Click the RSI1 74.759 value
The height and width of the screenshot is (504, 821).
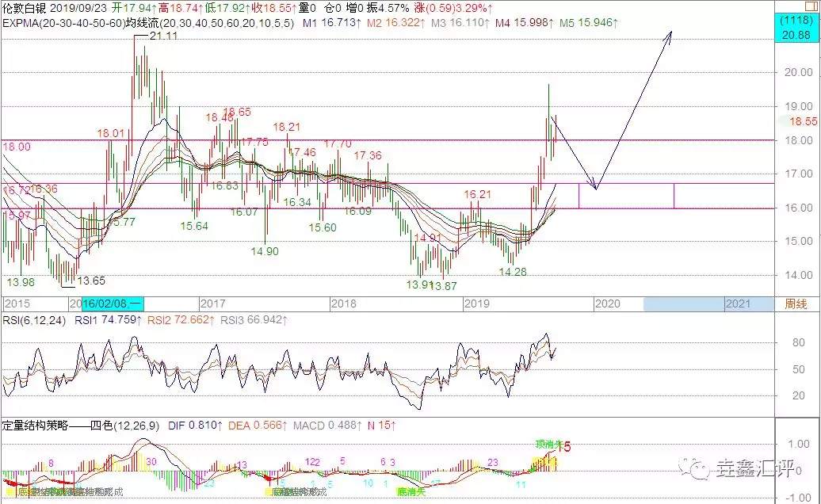(108, 320)
